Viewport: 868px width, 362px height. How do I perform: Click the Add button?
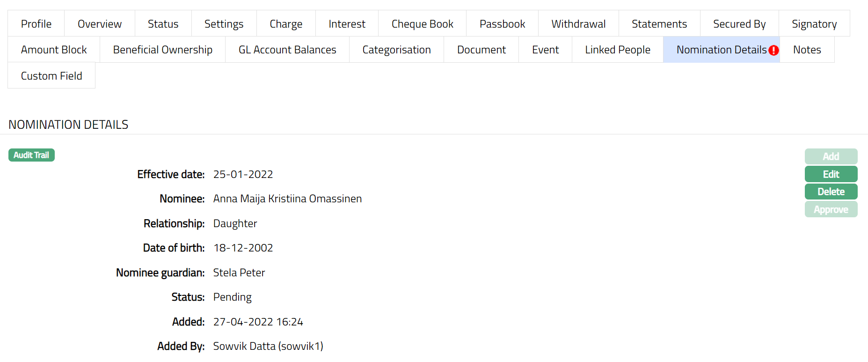(831, 156)
